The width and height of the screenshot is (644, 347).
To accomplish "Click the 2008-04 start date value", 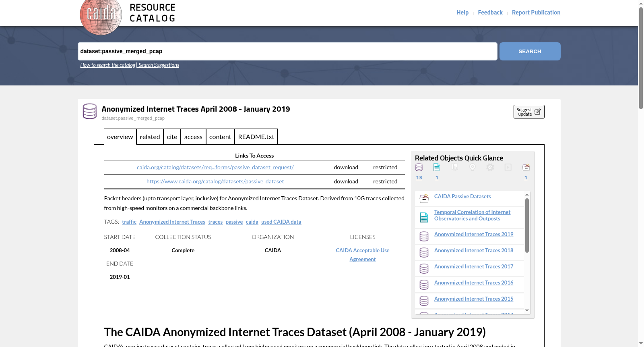I will click(120, 250).
